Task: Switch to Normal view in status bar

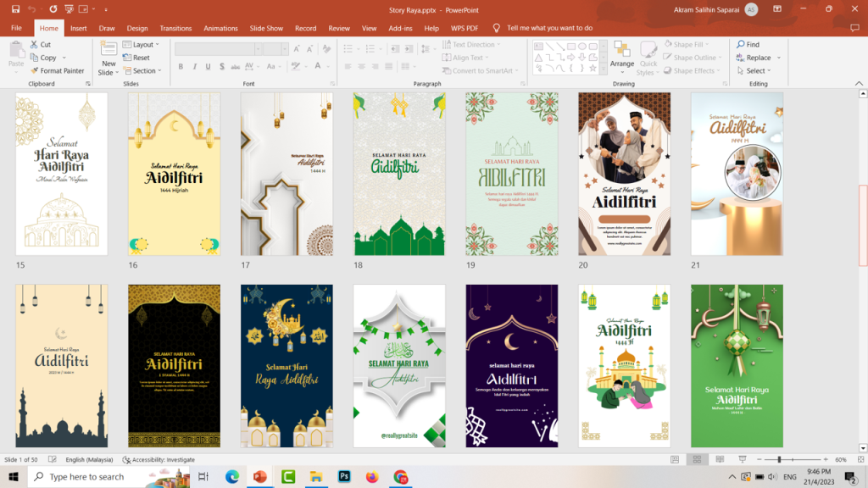Action: coord(675,459)
